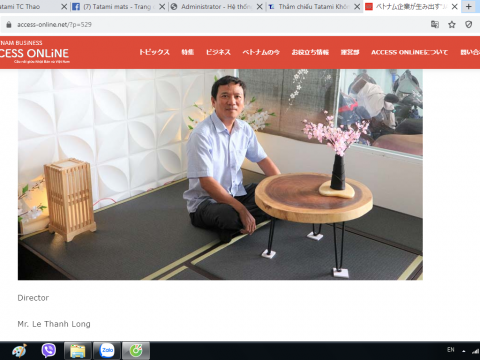This screenshot has width=480, height=360.
Task: Open the shield extension icon
Action: click(469, 24)
